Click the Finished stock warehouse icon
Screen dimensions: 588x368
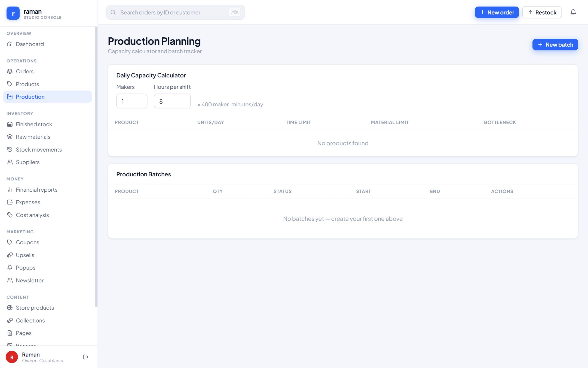10,124
